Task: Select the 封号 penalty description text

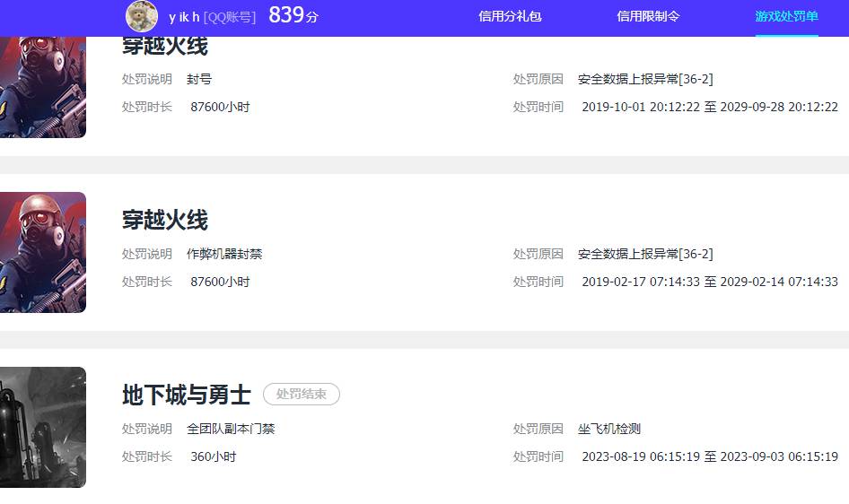Action: pyautogui.click(x=199, y=80)
